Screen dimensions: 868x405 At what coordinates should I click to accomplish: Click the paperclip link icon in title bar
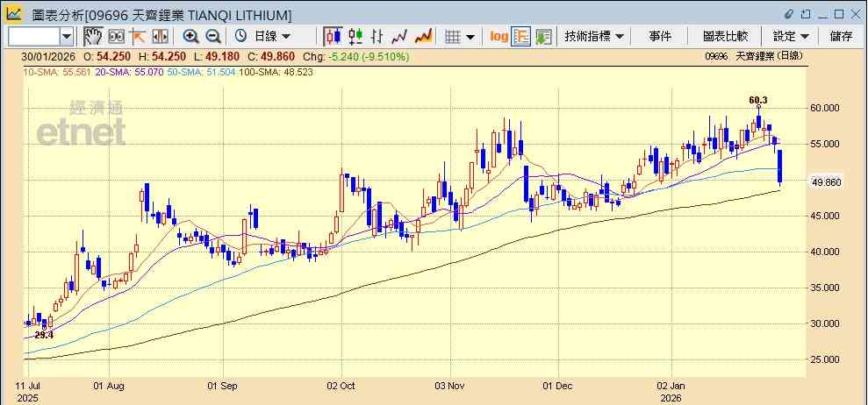[789, 14]
